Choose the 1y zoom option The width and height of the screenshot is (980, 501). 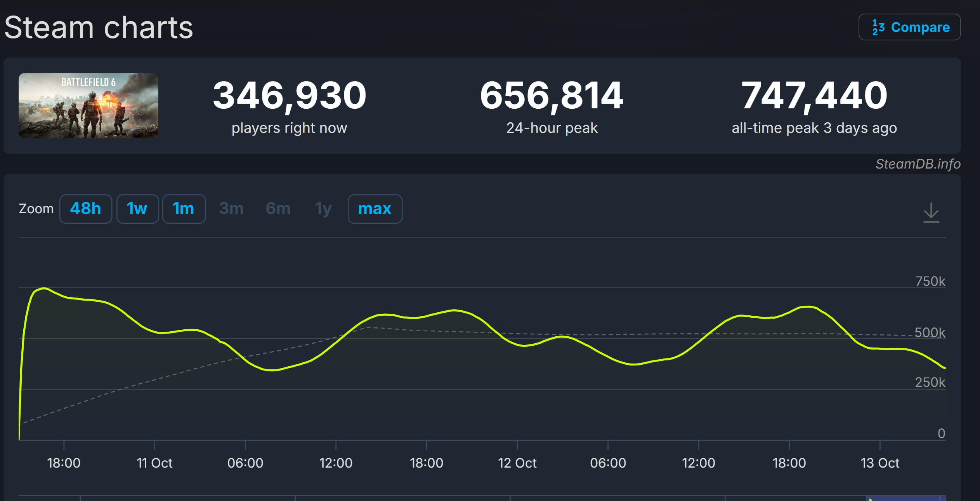323,209
